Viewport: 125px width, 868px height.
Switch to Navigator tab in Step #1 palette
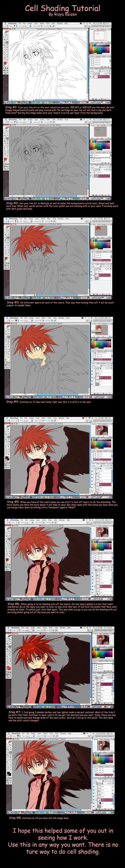93,29
